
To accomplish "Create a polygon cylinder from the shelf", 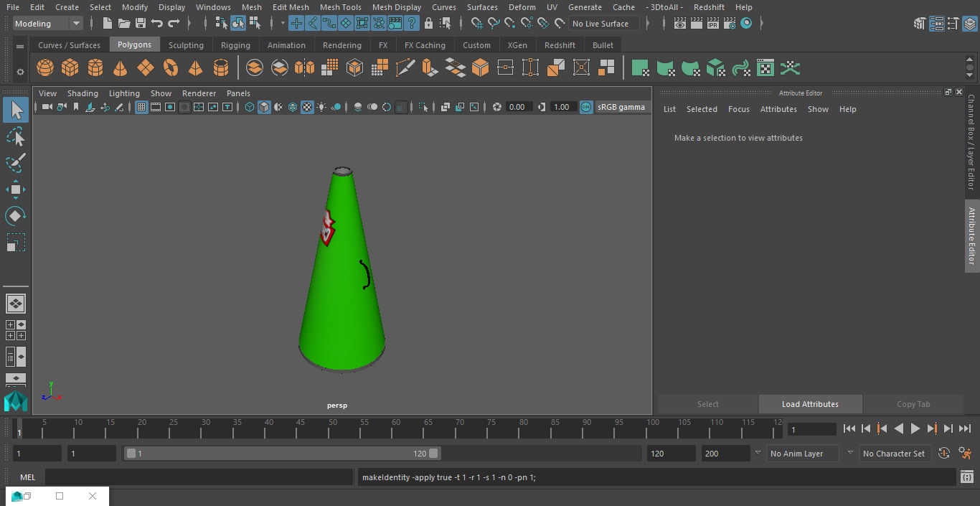I will [x=95, y=68].
